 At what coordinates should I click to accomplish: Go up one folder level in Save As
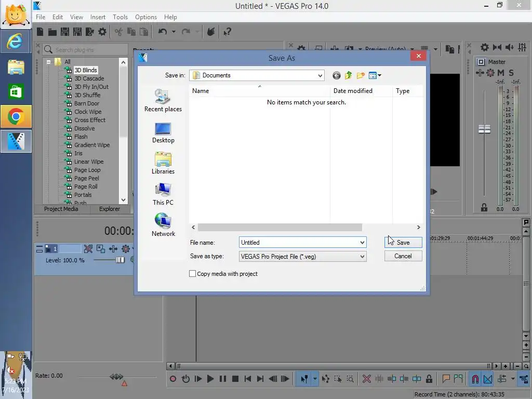point(348,75)
